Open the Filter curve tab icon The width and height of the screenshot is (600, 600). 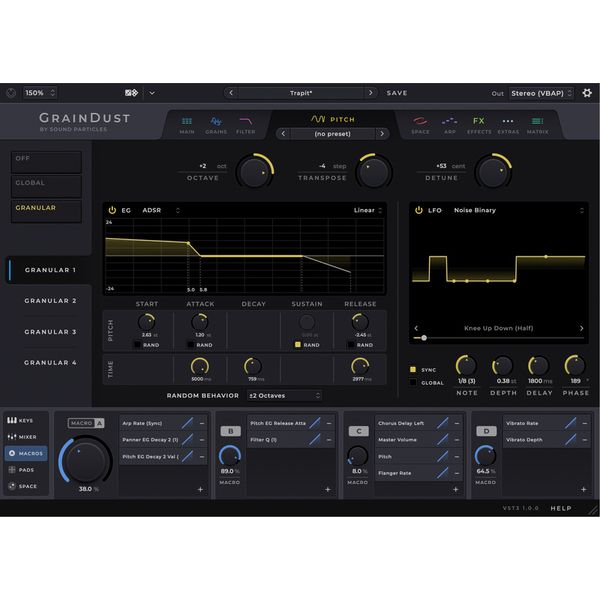(x=245, y=121)
